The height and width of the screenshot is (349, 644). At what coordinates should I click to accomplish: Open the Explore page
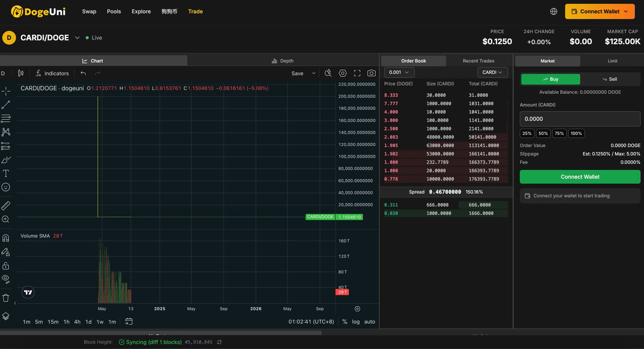coord(141,11)
